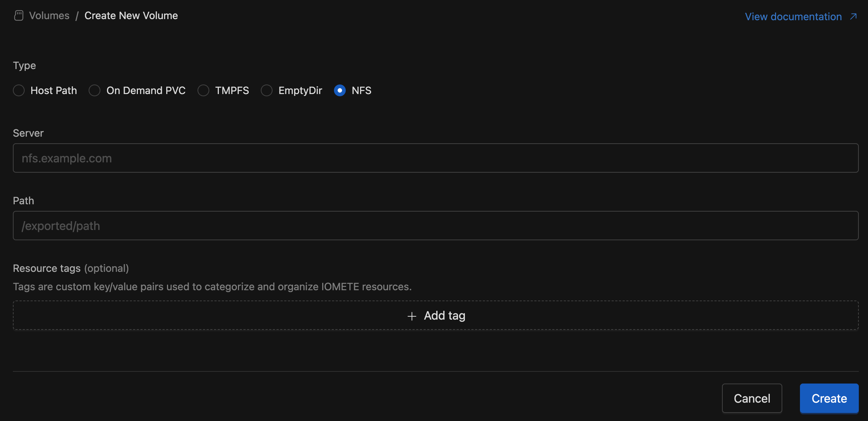
Task: Select the NFS radio button
Action: pos(340,90)
